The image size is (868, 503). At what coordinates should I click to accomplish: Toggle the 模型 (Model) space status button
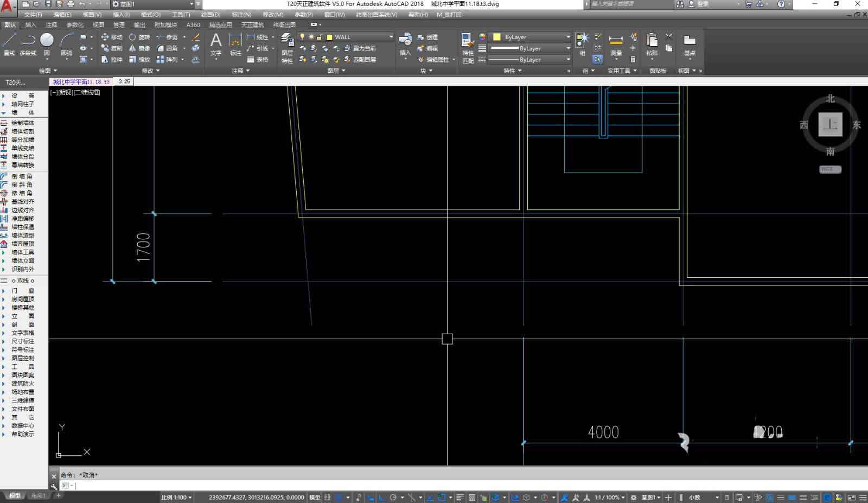tap(315, 497)
